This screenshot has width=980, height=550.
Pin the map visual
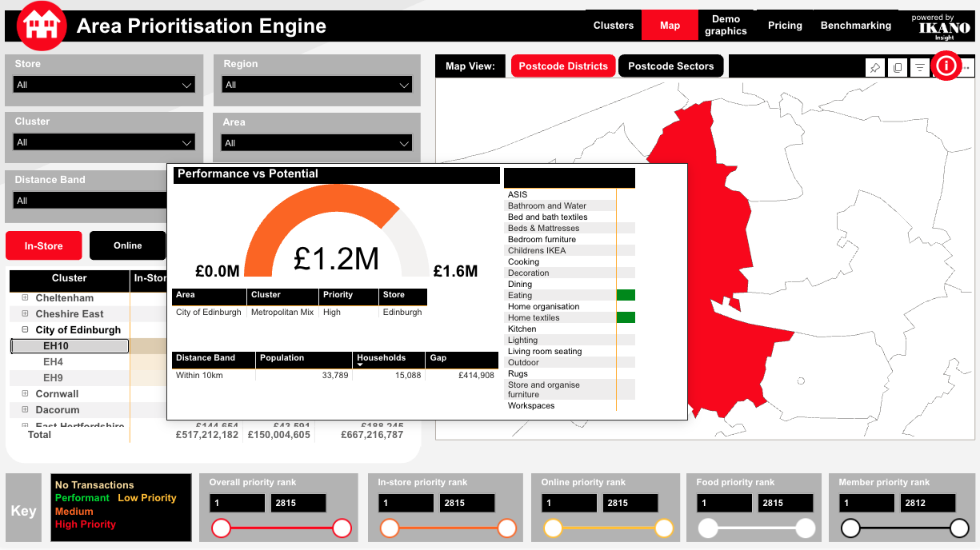[875, 68]
